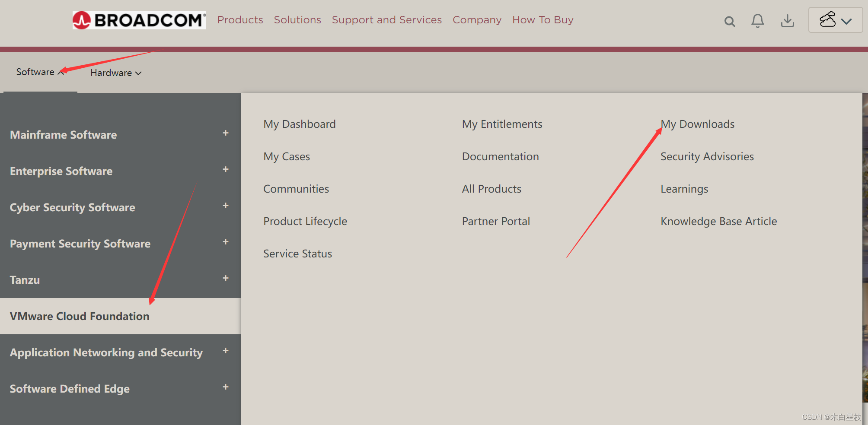Expand Tanzu plus icon

pyautogui.click(x=226, y=278)
